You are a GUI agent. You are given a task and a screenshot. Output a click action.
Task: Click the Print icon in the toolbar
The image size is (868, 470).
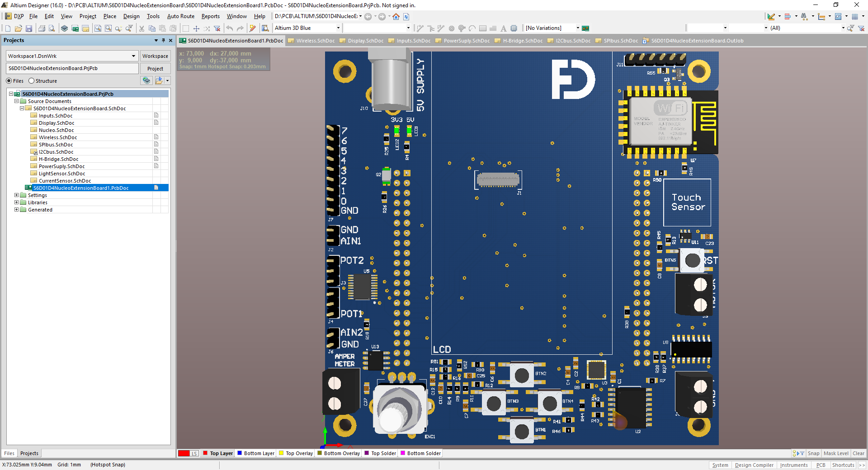pos(42,28)
